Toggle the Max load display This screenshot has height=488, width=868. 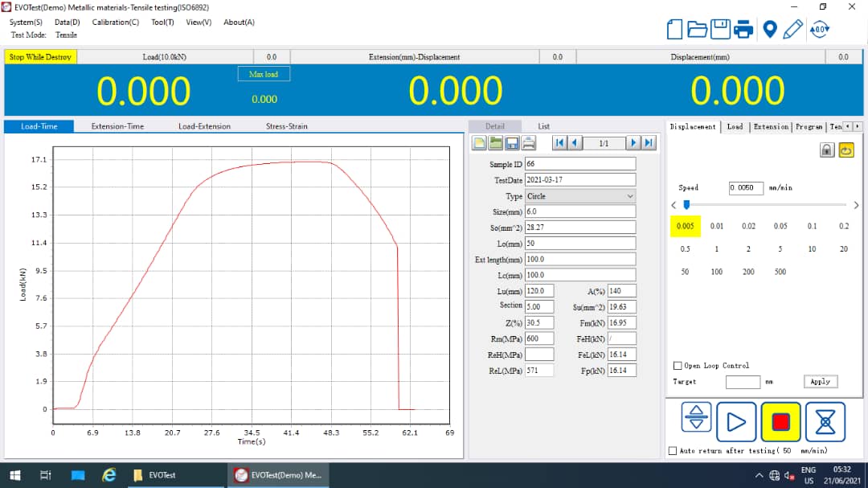pos(264,73)
